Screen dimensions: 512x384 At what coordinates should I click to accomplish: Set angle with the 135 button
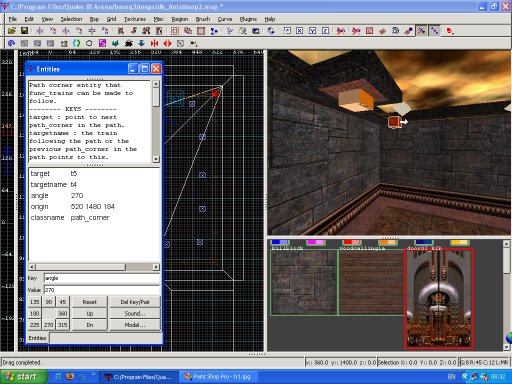pos(34,302)
